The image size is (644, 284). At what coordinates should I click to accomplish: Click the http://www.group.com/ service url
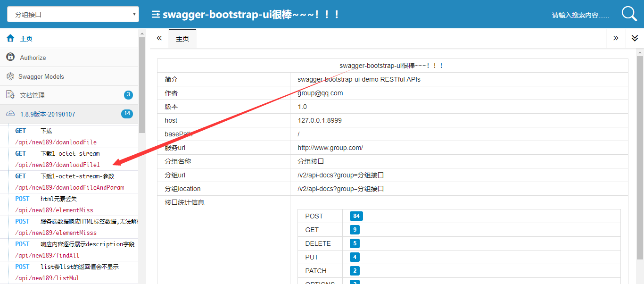[330, 148]
